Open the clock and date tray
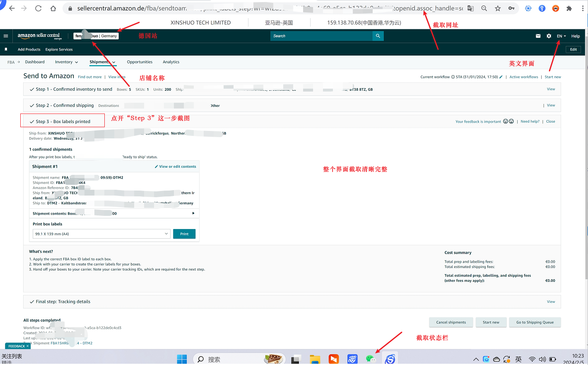This screenshot has width=588, height=365. (x=575, y=359)
